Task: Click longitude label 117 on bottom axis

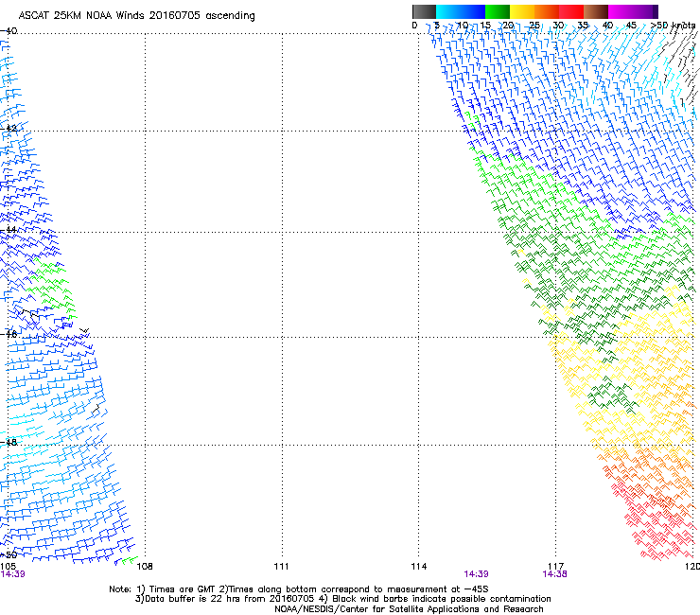Action: pyautogui.click(x=556, y=567)
